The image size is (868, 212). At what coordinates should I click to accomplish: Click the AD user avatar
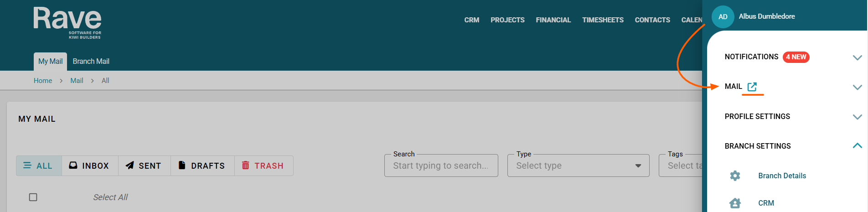coord(723,17)
